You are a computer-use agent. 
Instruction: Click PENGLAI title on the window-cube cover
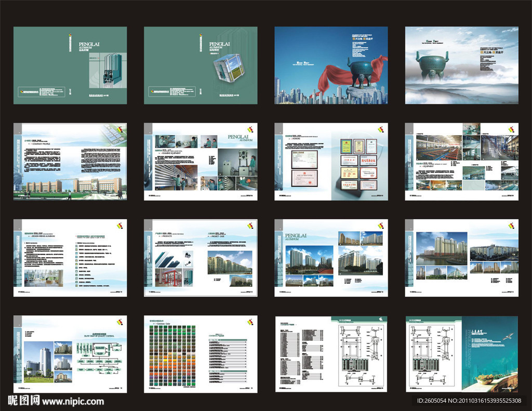[220, 44]
